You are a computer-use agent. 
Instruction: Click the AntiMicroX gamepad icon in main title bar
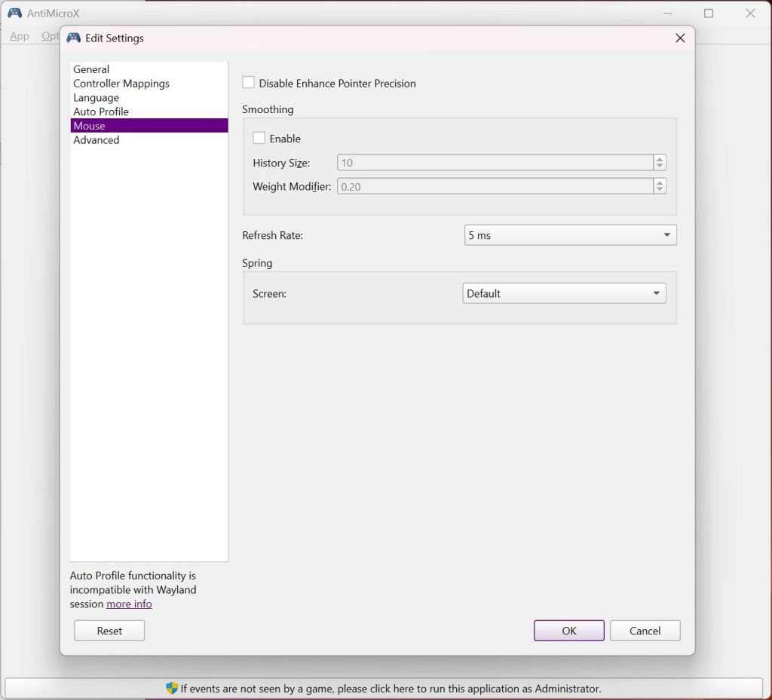point(14,13)
